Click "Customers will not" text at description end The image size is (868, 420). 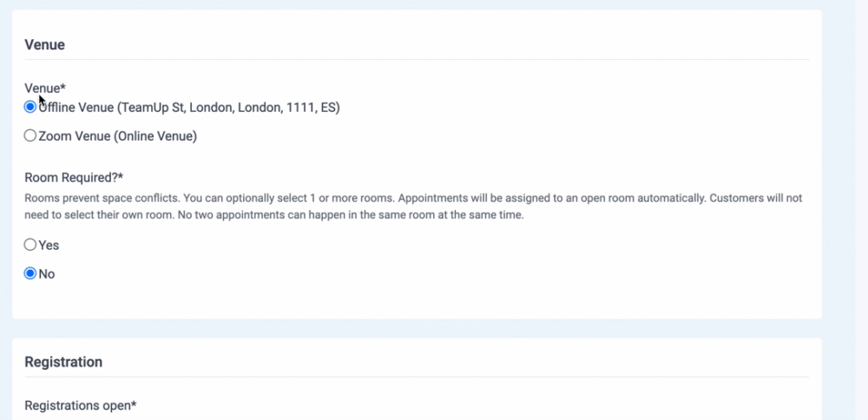click(x=755, y=198)
